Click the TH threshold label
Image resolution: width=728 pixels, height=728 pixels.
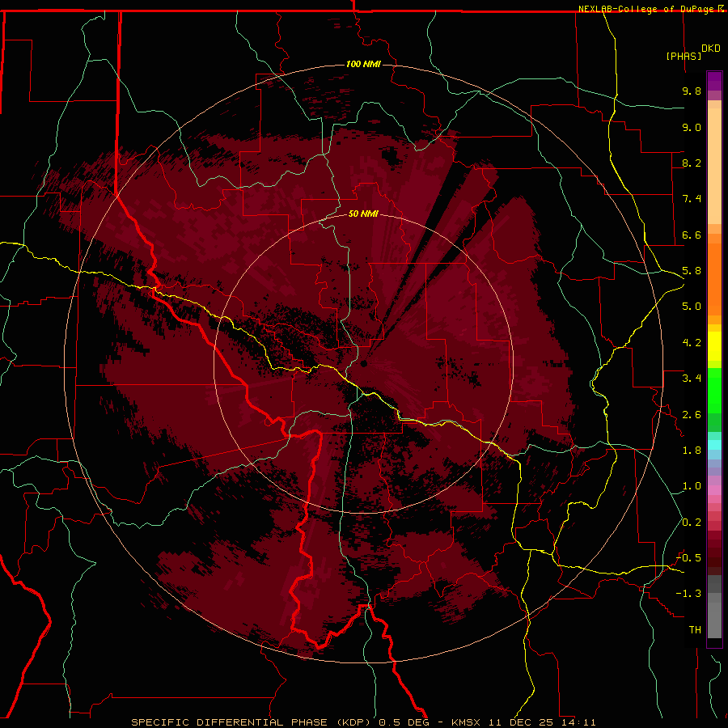[695, 630]
